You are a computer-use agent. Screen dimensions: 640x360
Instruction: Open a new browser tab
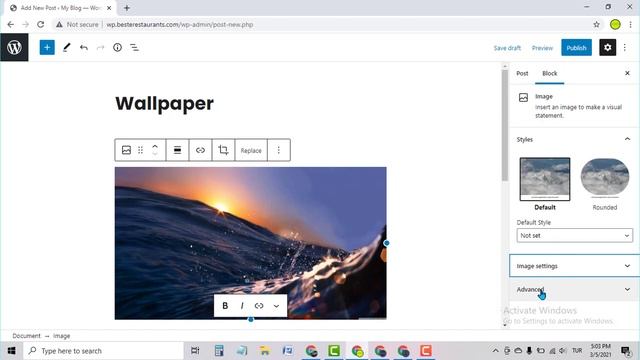tap(127, 8)
